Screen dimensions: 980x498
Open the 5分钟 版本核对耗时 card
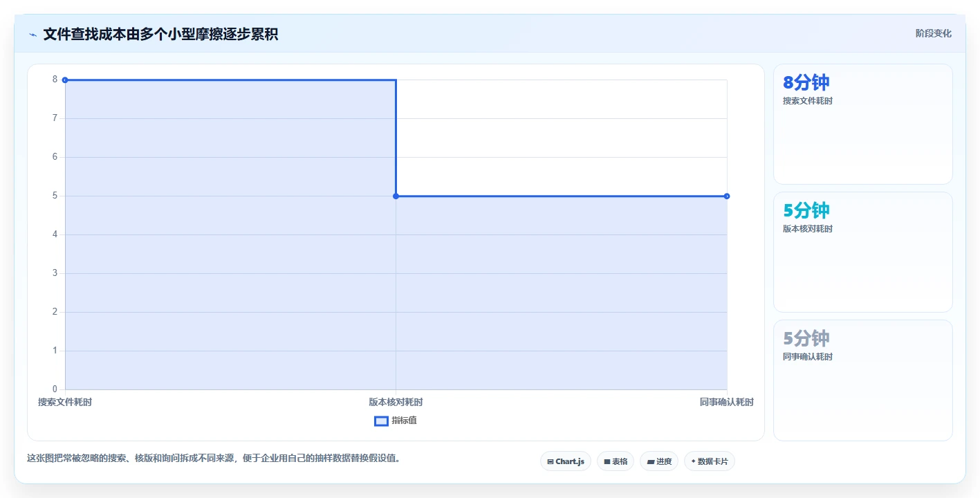(863, 252)
